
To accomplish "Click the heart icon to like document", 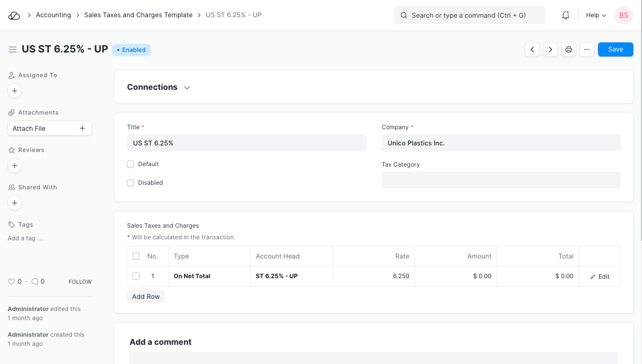I will (13, 281).
